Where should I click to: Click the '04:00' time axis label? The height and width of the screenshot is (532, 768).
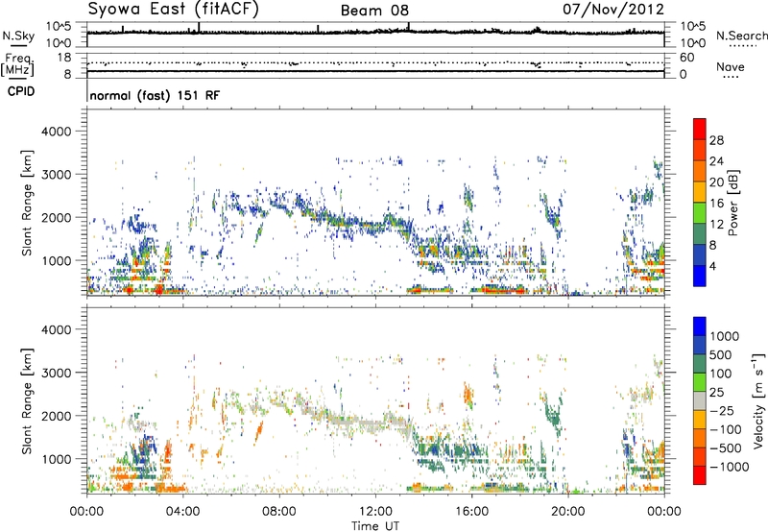click(183, 511)
